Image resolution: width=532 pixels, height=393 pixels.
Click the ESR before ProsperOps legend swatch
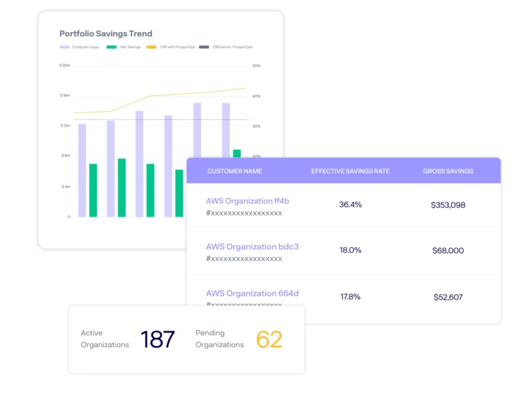tap(204, 47)
